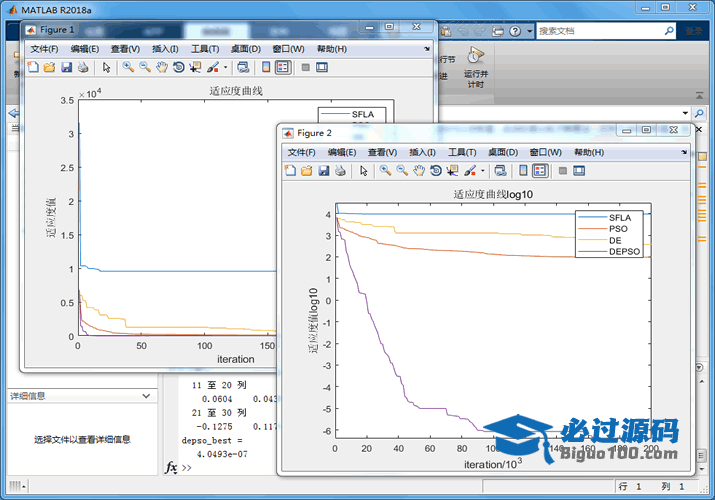715x500 pixels.
Task: Click 运行并计时 button in MATLAB ribbon
Action: (476, 67)
